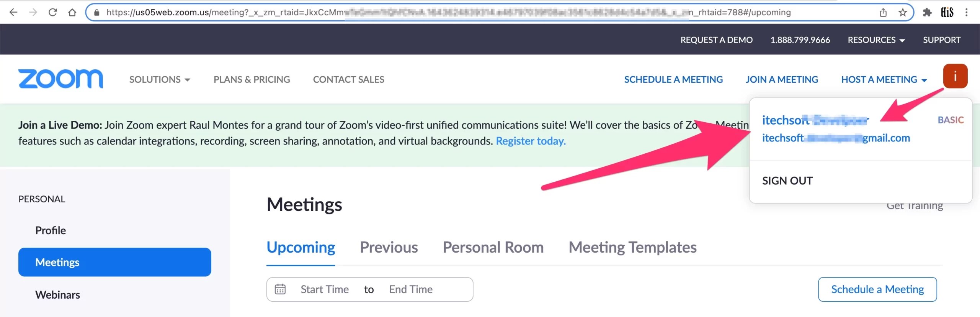Click the browser home icon

pos(72,12)
